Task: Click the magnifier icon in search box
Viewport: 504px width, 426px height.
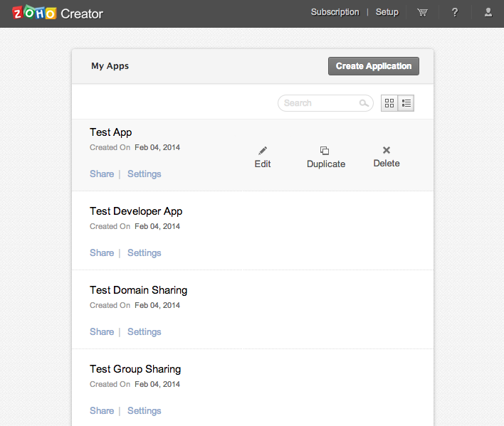Action: (x=364, y=103)
